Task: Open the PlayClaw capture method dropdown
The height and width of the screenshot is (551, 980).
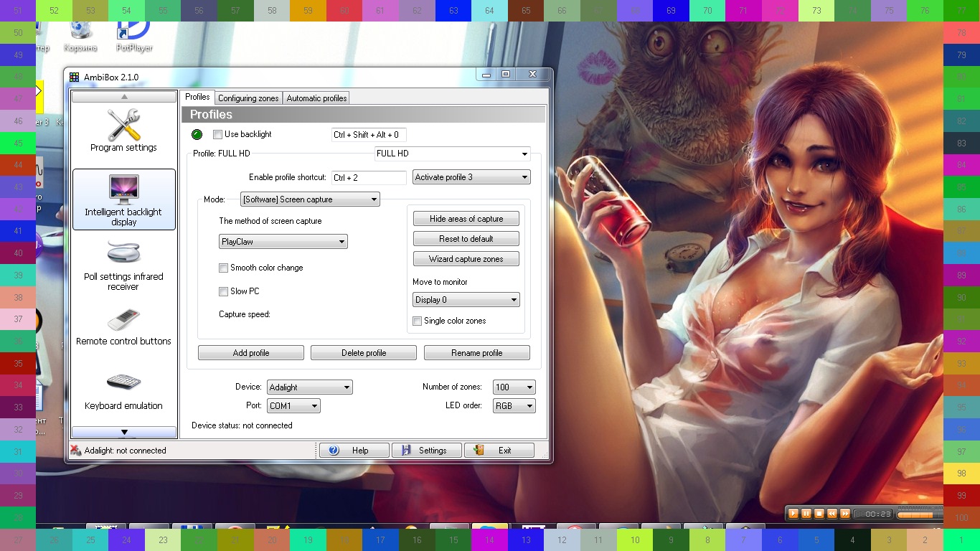Action: tap(283, 242)
